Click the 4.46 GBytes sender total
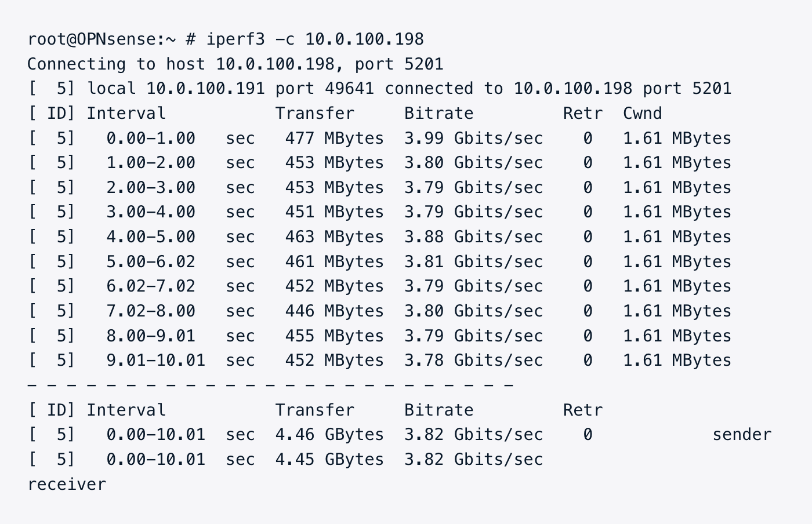This screenshot has width=812, height=524. tap(329, 434)
